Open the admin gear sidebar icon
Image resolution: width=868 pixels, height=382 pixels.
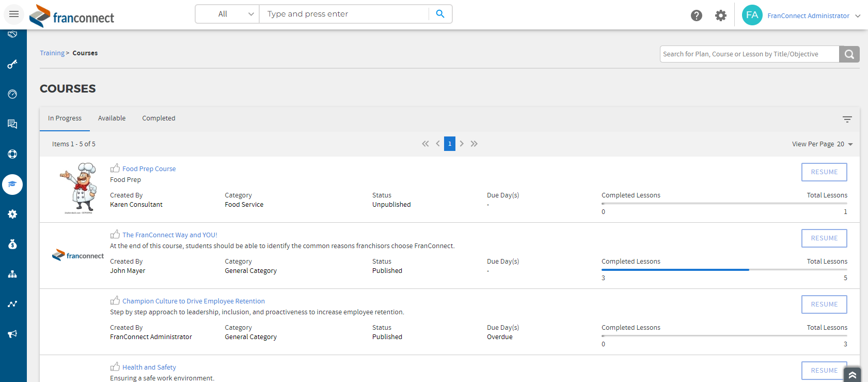pos(12,214)
